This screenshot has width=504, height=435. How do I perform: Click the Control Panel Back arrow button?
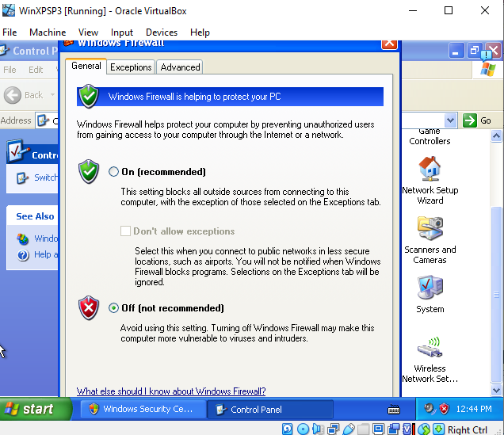point(13,95)
